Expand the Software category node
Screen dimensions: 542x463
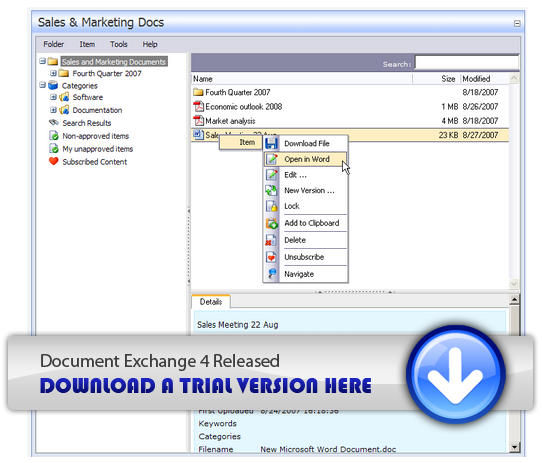[x=53, y=97]
